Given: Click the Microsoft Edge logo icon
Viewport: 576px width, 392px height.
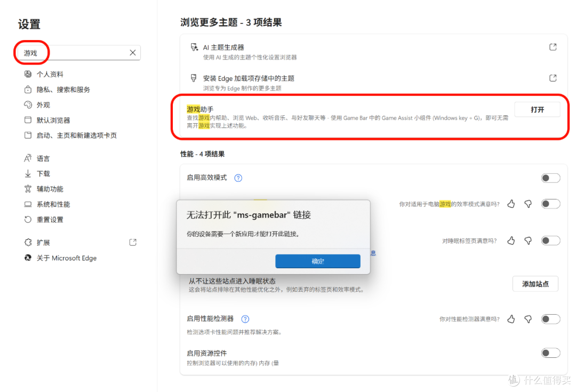Looking at the screenshot, I should click(28, 258).
